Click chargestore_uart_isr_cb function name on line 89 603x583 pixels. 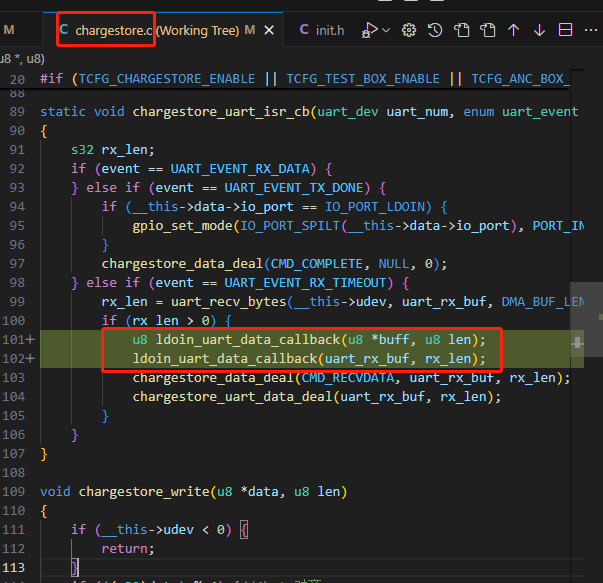coord(221,112)
